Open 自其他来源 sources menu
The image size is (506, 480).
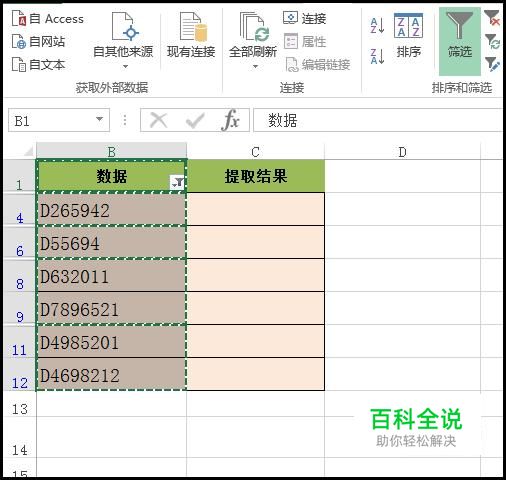pyautogui.click(x=123, y=40)
